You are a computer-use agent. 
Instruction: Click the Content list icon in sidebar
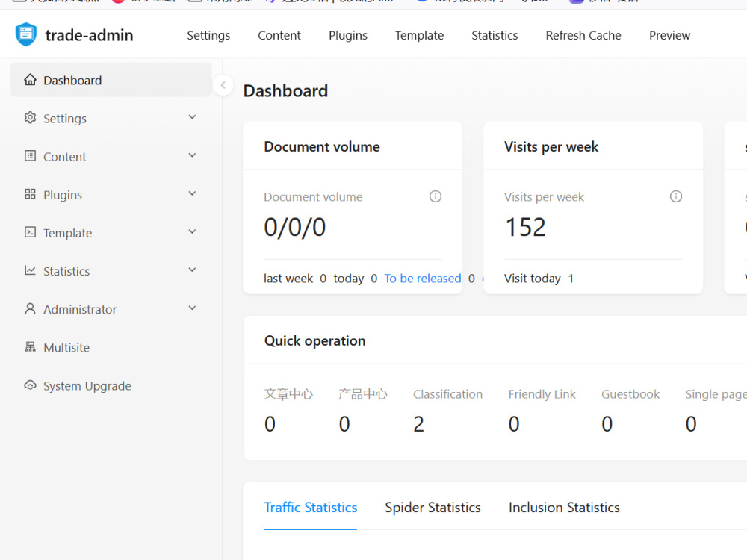[x=30, y=156]
